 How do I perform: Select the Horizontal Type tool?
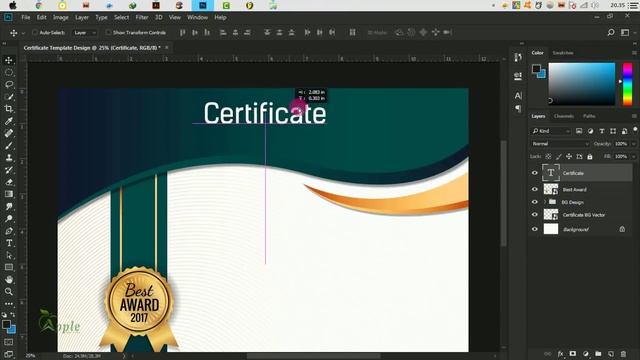(9, 243)
